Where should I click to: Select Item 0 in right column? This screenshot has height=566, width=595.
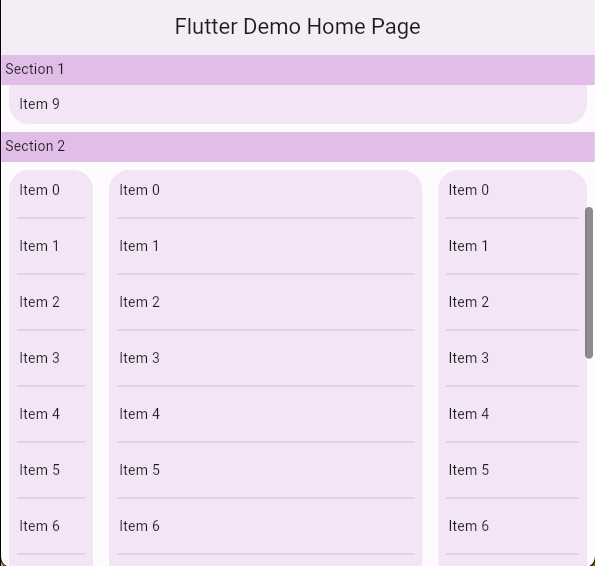point(512,190)
